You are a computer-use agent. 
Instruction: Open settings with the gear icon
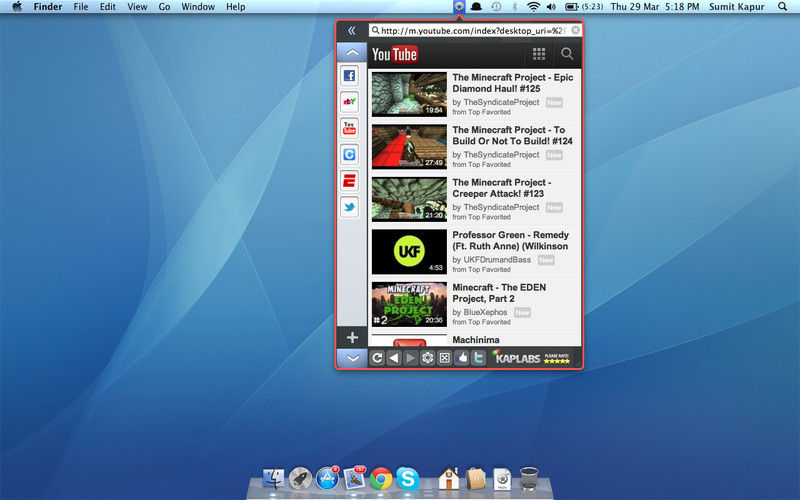point(428,358)
